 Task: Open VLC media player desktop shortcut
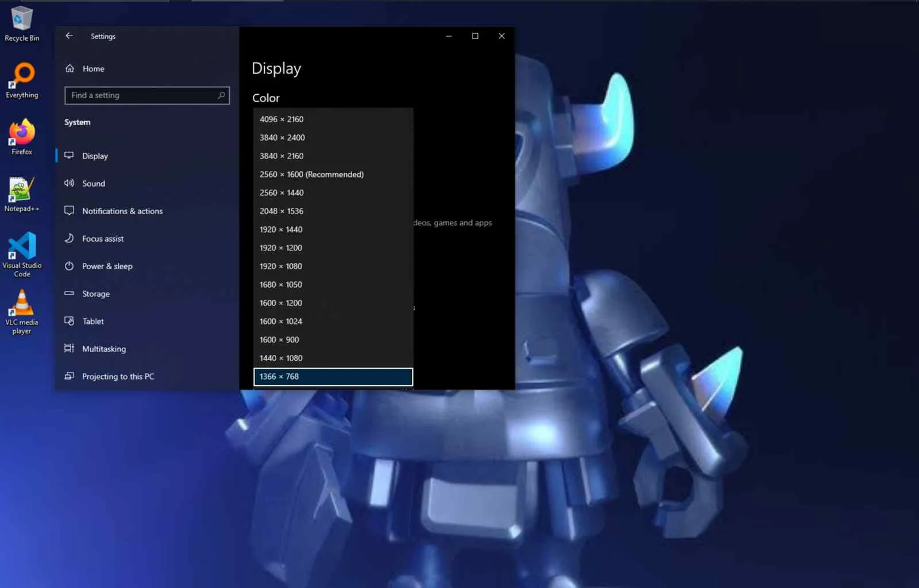tap(22, 312)
